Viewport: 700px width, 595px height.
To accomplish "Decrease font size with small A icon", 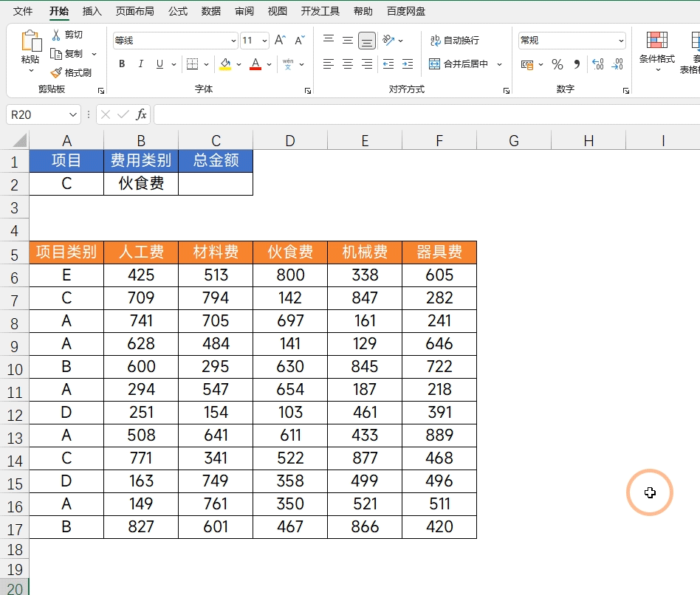I will [300, 40].
